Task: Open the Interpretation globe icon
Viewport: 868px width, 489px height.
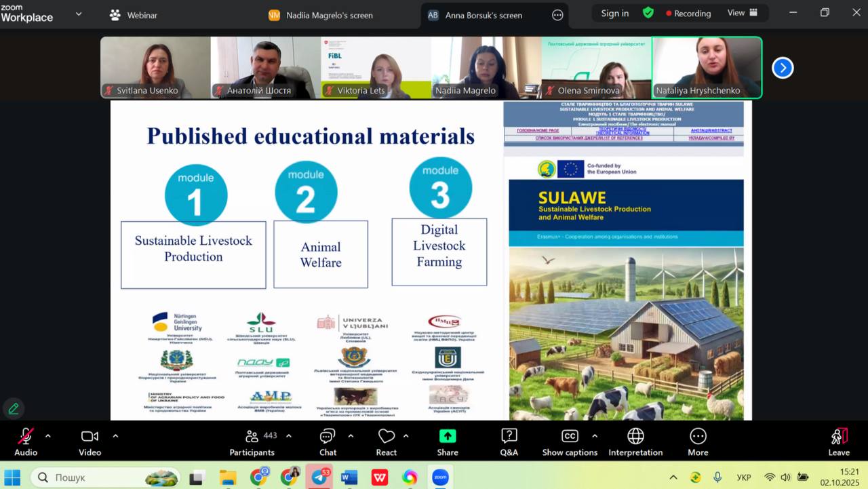Action: coord(635,436)
